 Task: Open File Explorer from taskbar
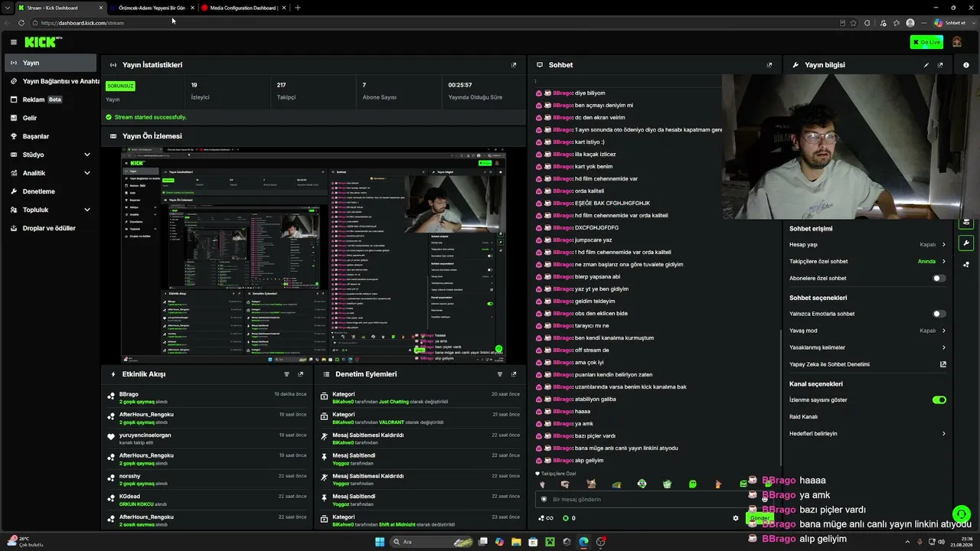click(x=517, y=542)
